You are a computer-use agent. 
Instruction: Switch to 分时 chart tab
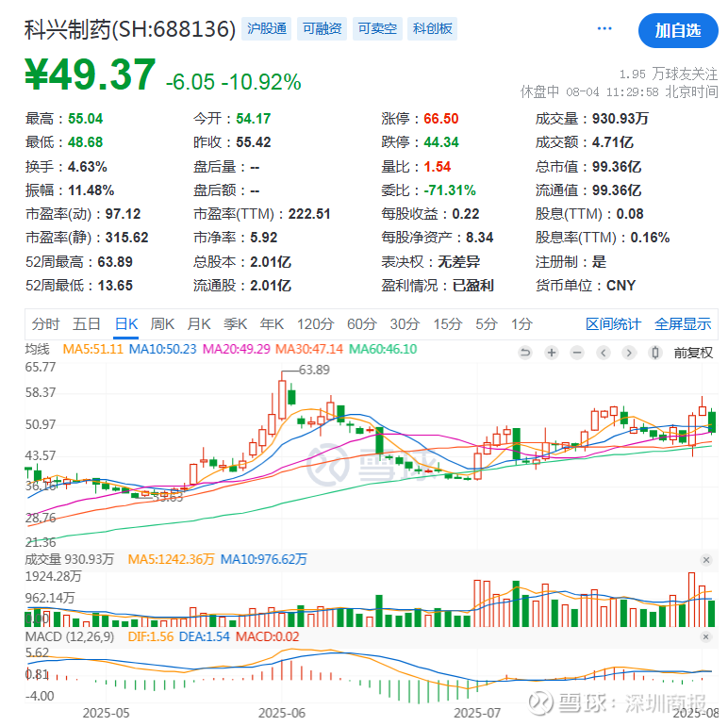pyautogui.click(x=45, y=324)
